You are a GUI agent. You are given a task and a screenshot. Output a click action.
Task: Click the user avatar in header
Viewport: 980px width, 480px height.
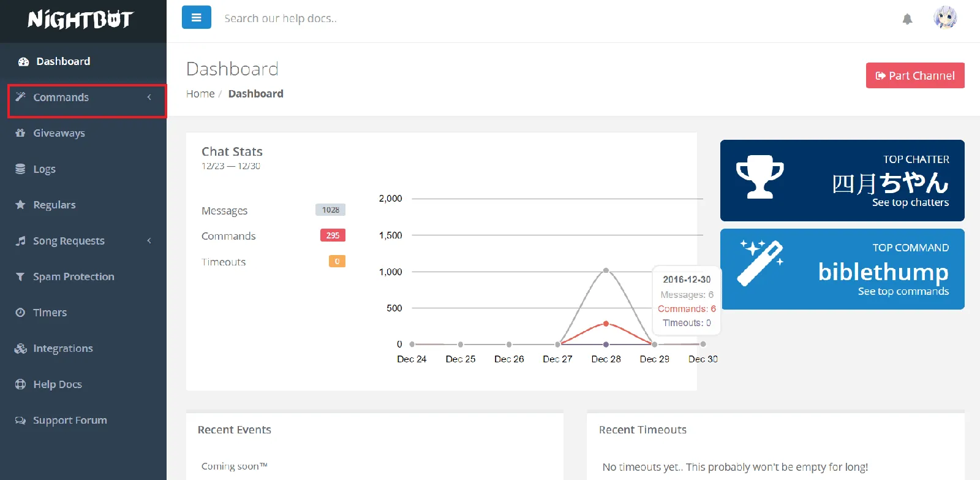click(x=944, y=18)
